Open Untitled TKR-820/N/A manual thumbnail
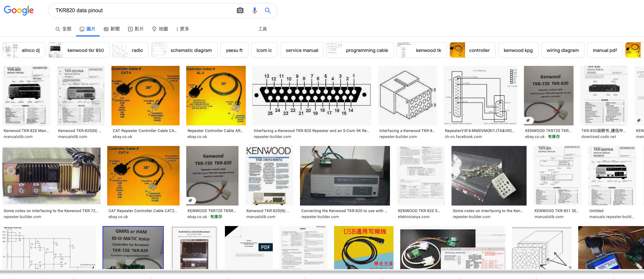 tap(612, 176)
